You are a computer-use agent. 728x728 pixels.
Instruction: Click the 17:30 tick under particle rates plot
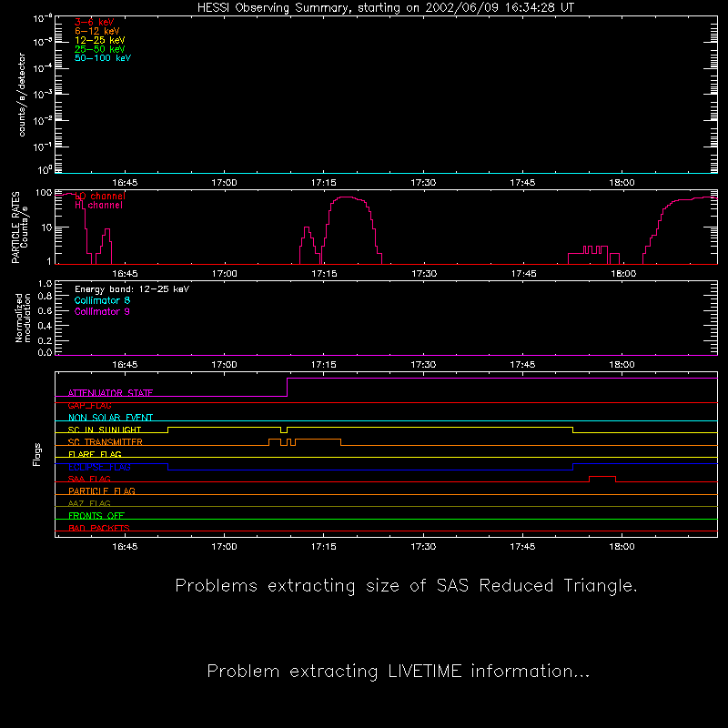coord(424,274)
